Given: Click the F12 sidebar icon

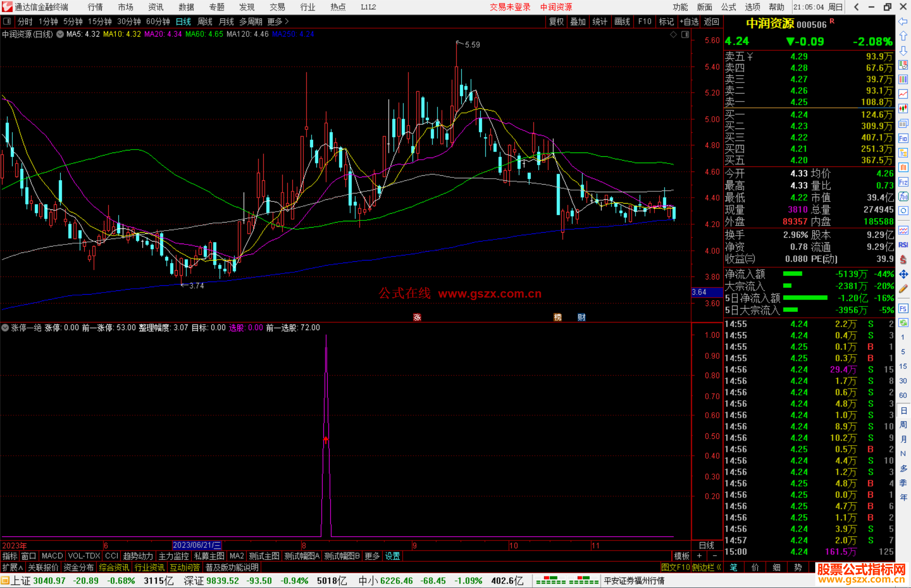Looking at the screenshot, I should [x=903, y=182].
